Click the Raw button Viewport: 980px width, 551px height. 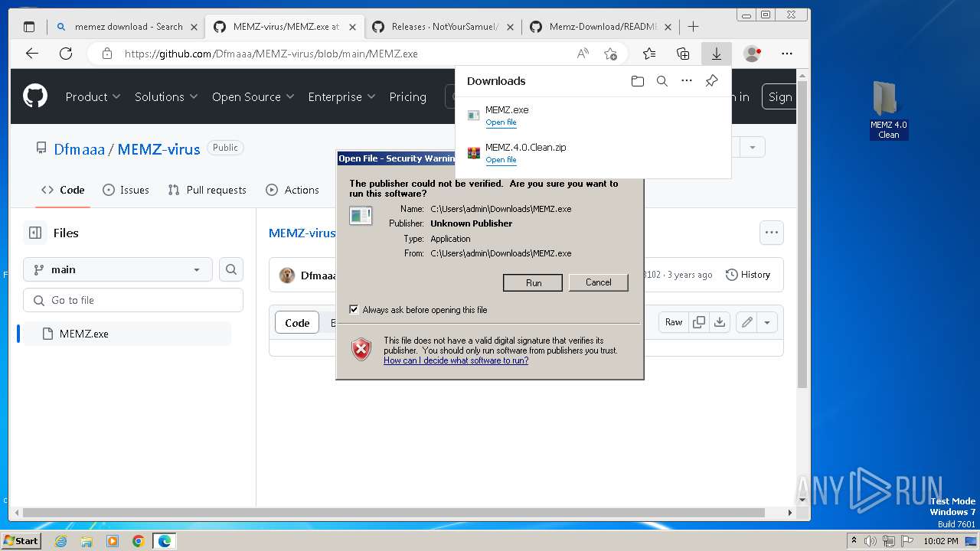click(674, 322)
